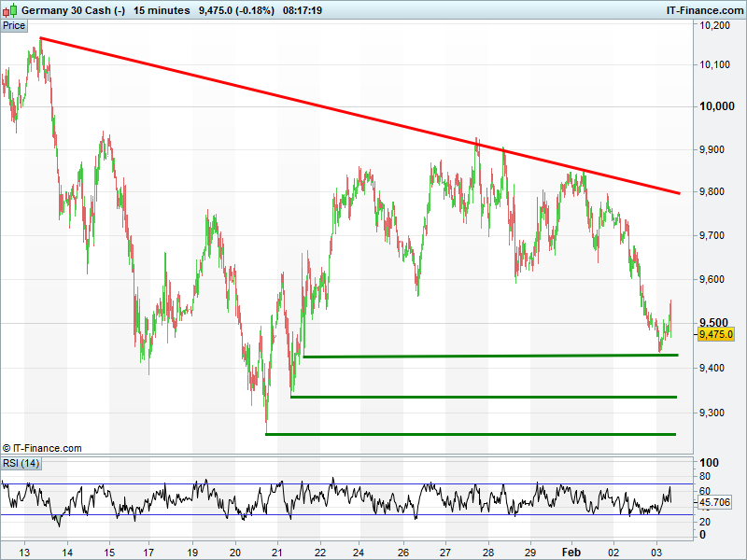Screen dimensions: 747x560
Task: Click the 9,300 price axis label
Action: coord(715,412)
